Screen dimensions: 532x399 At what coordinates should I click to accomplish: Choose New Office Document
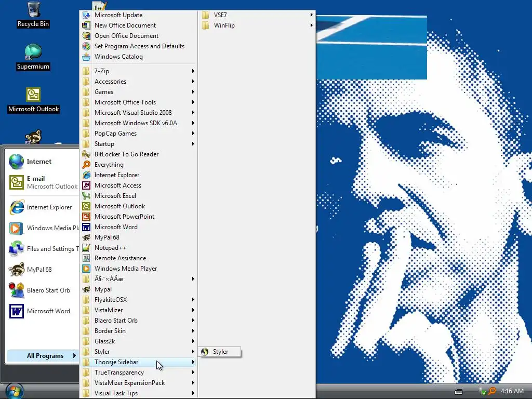[138, 25]
